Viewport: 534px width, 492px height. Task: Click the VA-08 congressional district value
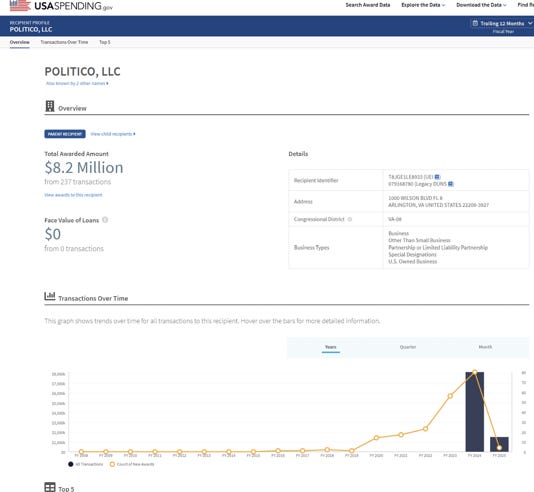click(x=395, y=219)
